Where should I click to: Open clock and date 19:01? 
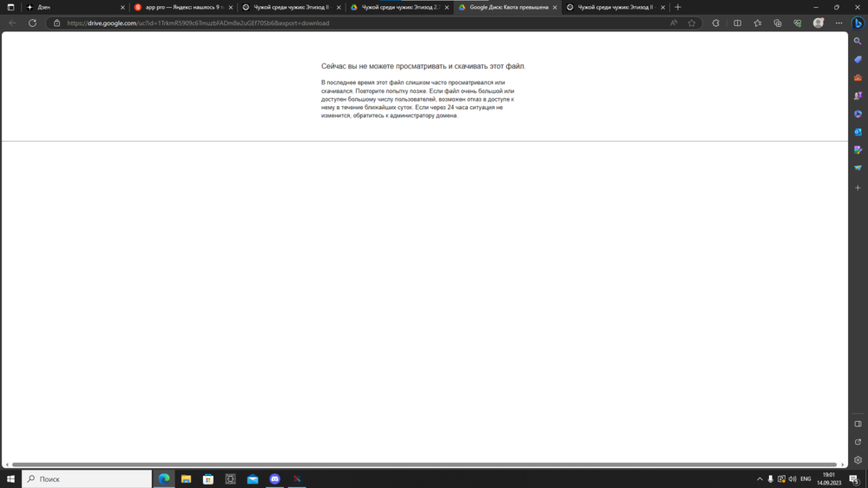829,478
